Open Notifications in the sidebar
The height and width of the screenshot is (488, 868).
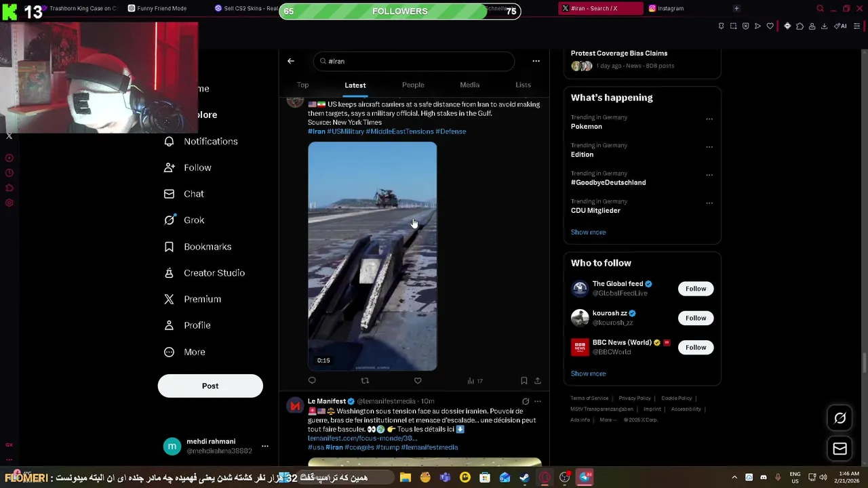point(201,141)
